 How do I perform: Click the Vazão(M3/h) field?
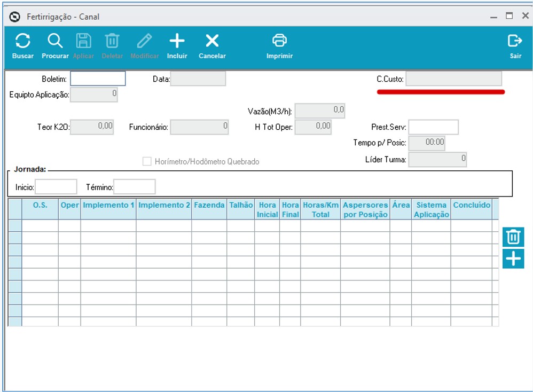pos(320,111)
